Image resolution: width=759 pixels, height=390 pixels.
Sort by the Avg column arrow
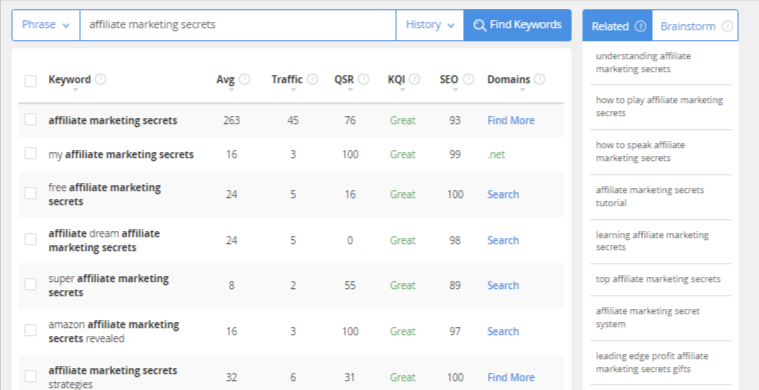click(231, 90)
